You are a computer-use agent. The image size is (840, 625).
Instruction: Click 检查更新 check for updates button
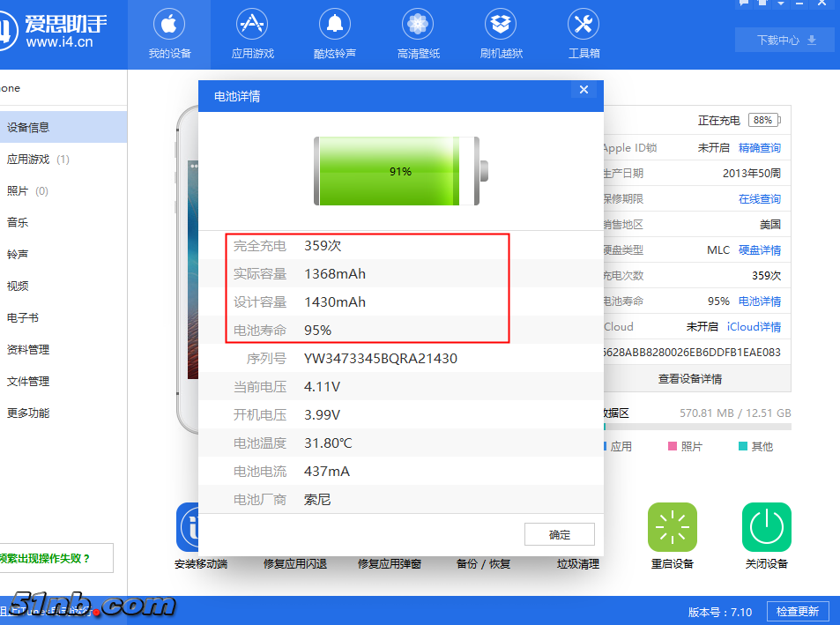pos(797,611)
